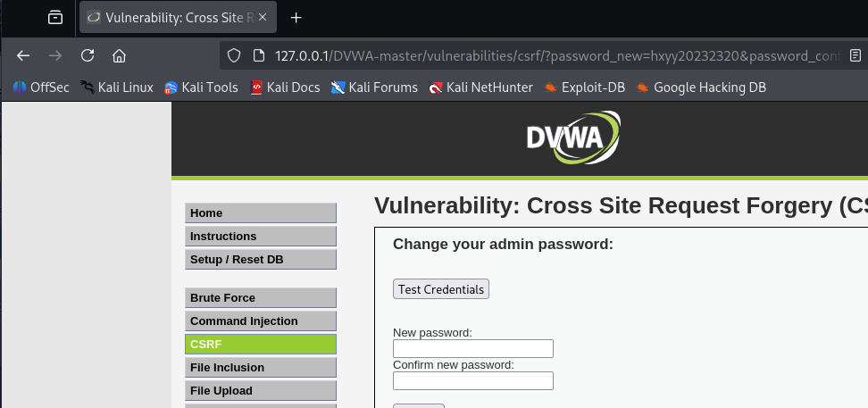Viewport: 868px width, 408px height.
Task: Open the OffSec bookmark
Action: pyautogui.click(x=41, y=87)
